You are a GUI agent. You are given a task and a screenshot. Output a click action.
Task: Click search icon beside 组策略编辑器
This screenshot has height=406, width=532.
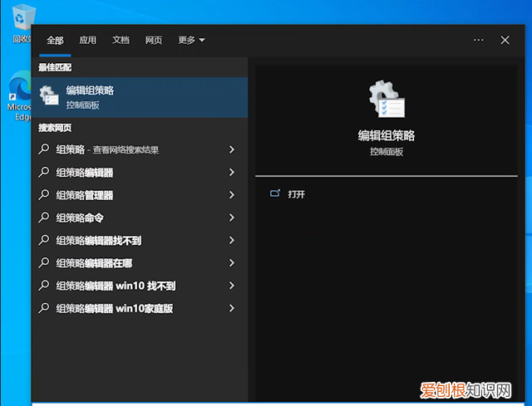coord(44,172)
